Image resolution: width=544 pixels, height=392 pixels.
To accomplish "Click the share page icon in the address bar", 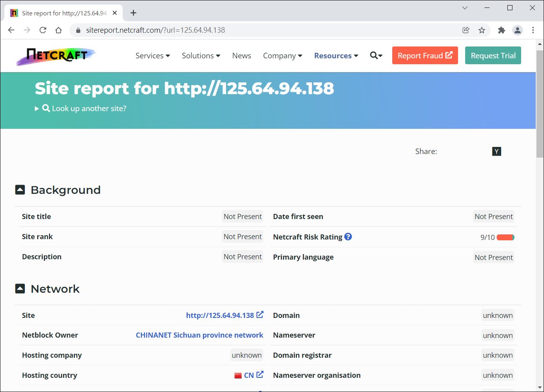I will coord(466,30).
